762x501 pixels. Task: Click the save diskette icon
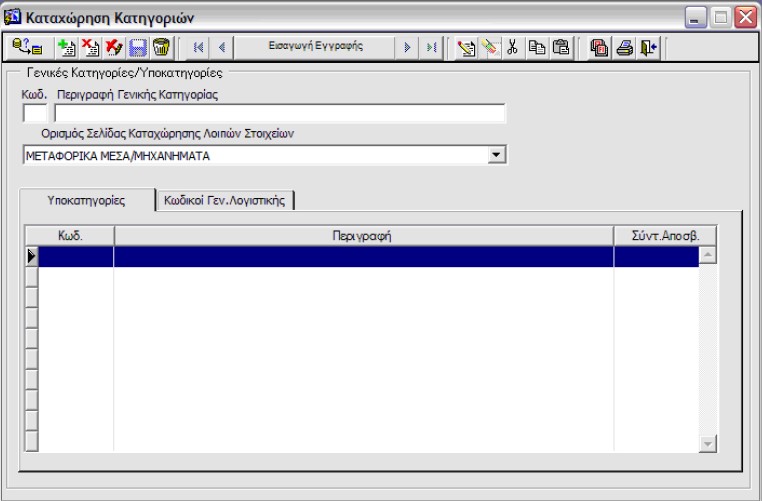pos(138,47)
